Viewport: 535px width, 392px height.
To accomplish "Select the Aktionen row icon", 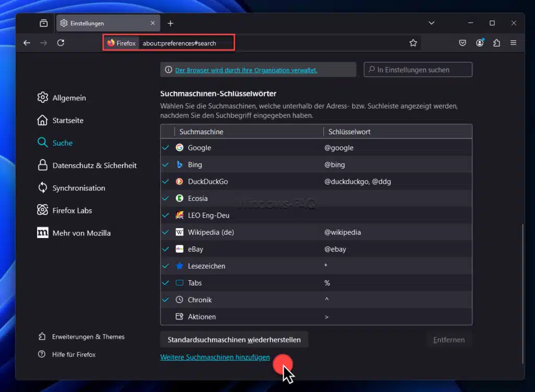I will (180, 317).
